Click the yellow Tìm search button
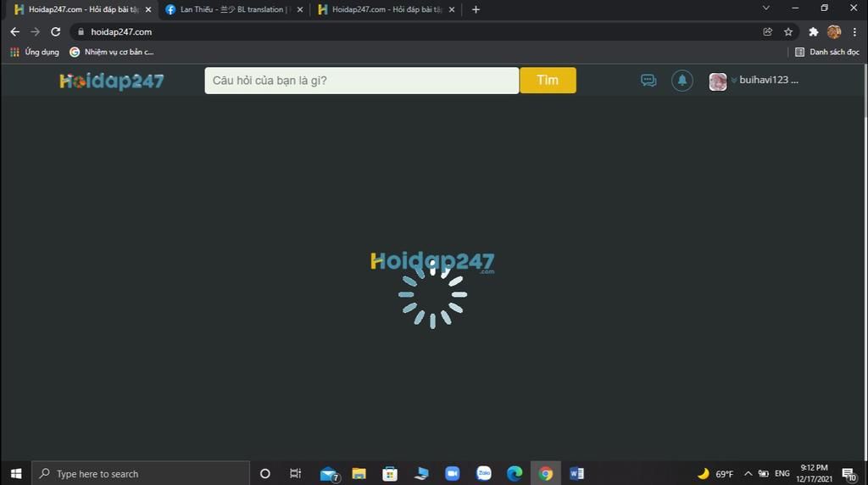Viewport: 868px width, 485px height. tap(548, 81)
